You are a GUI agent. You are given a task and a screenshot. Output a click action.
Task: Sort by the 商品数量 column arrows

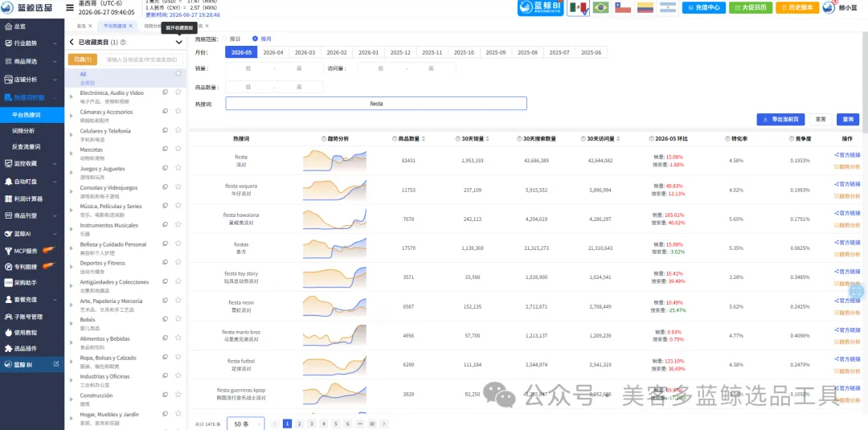click(x=424, y=138)
